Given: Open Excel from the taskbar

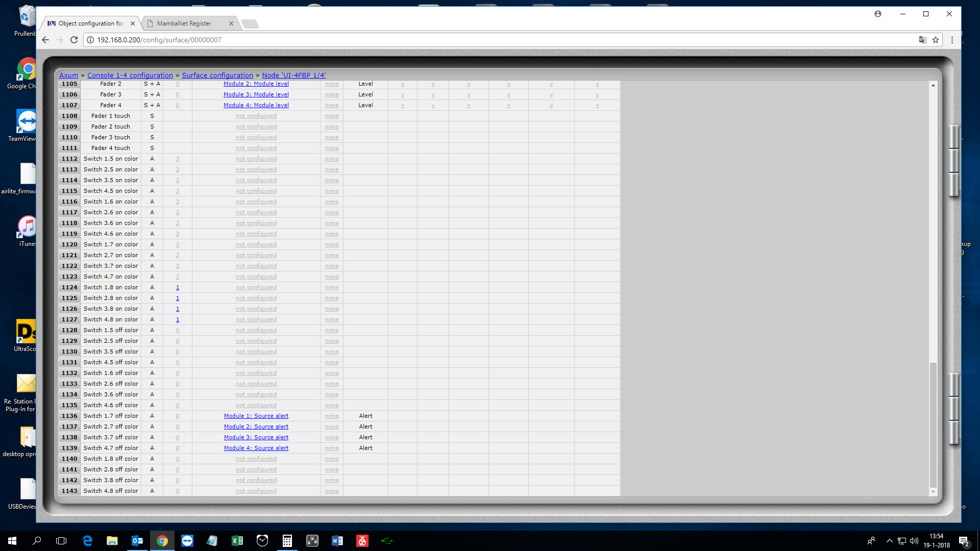Looking at the screenshot, I should pos(237,541).
